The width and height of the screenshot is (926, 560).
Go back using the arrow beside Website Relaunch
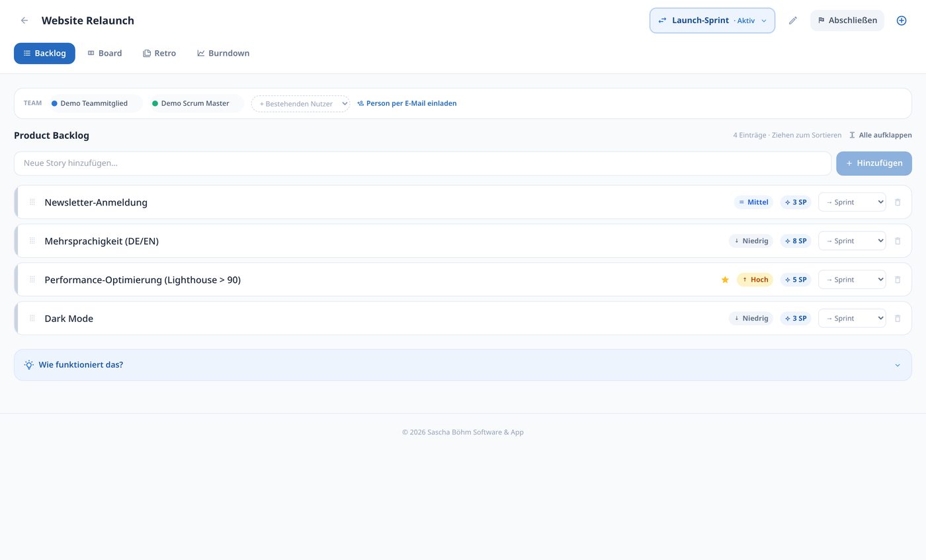[24, 20]
